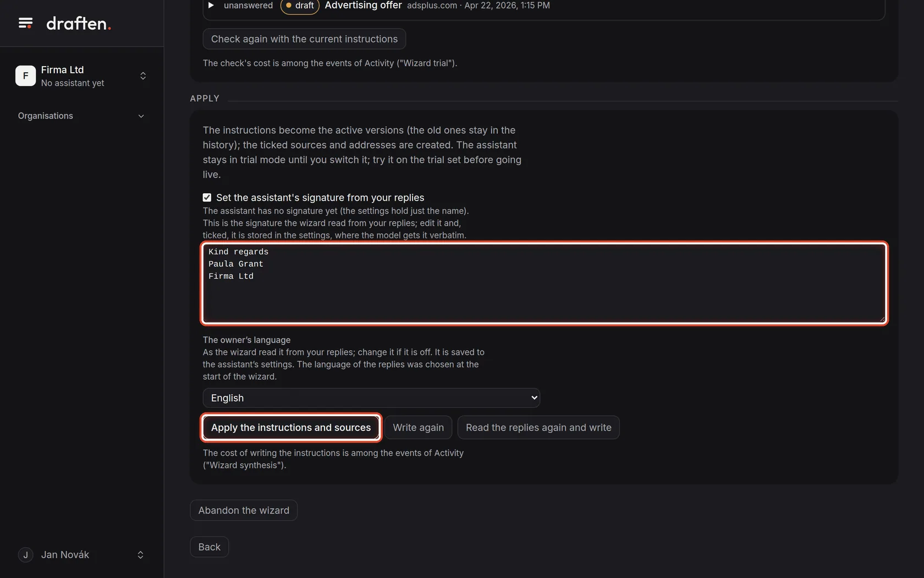Open the Jan Novák account menu chevrons

(x=140, y=555)
